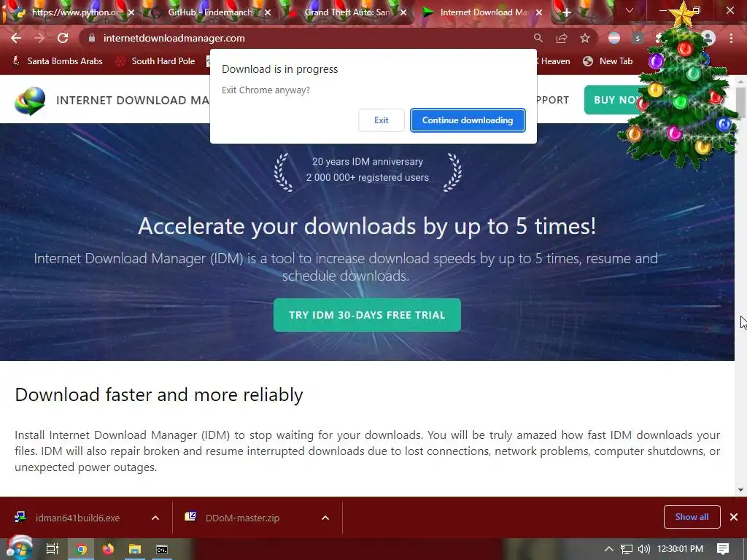The image size is (747, 560).
Task: Show hidden tray icons chevron
Action: [x=609, y=549]
